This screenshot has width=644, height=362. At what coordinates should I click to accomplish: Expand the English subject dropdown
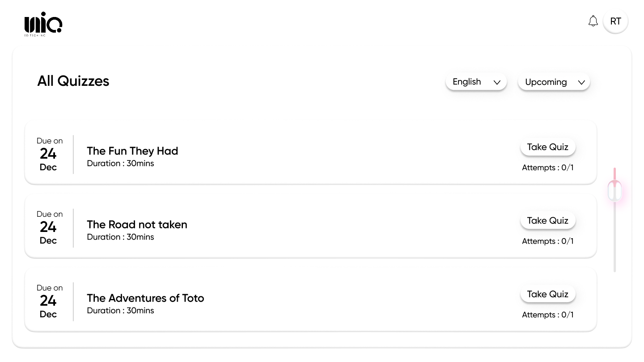click(x=476, y=82)
